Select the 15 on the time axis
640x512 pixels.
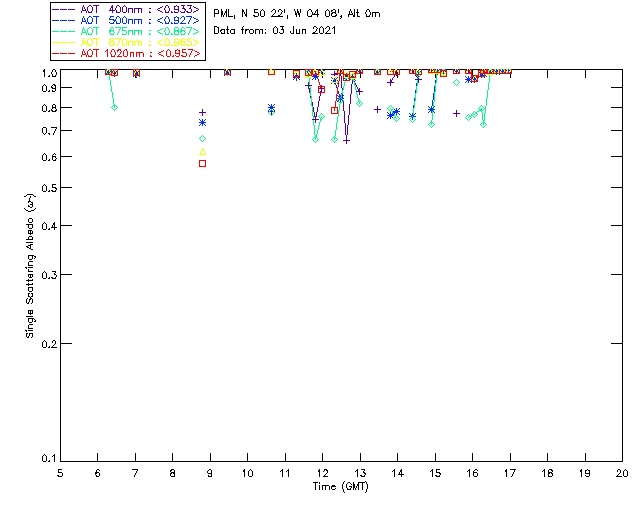point(435,473)
